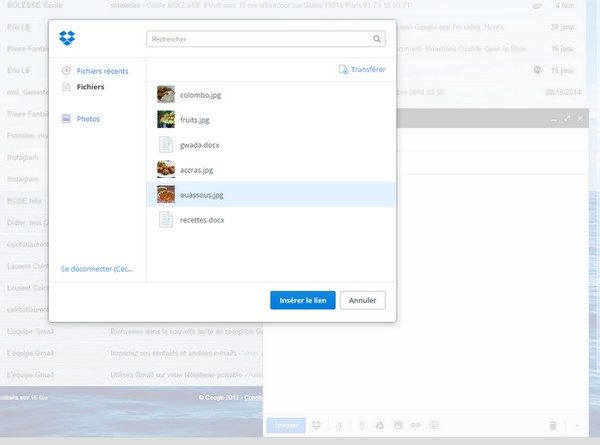Click the Se déconnecter link
The width and height of the screenshot is (600, 445).
97,269
